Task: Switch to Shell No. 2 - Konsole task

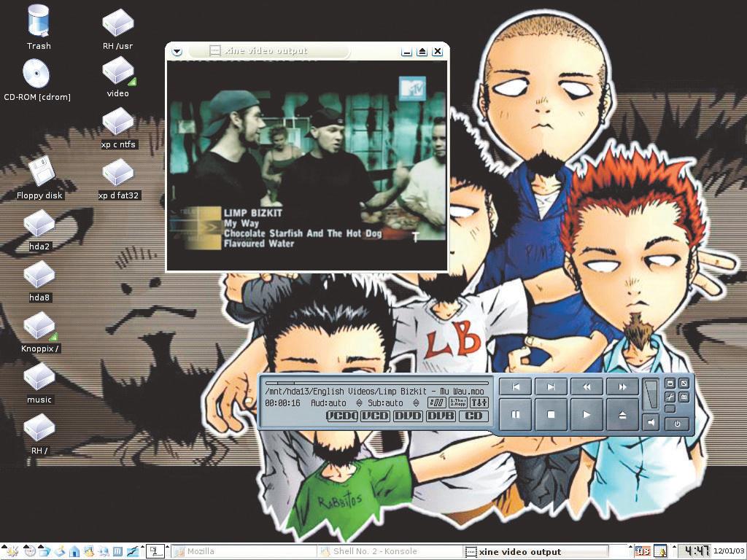Action: (390, 551)
